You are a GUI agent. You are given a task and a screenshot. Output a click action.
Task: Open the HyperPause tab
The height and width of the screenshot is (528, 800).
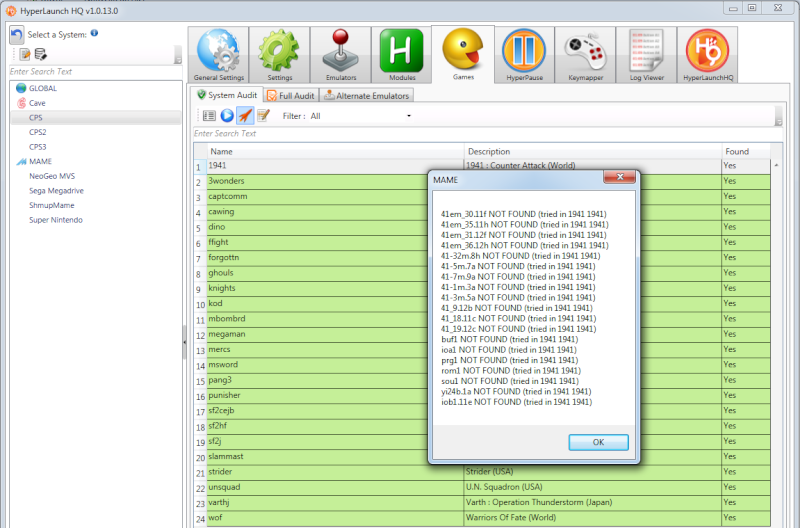pyautogui.click(x=524, y=55)
